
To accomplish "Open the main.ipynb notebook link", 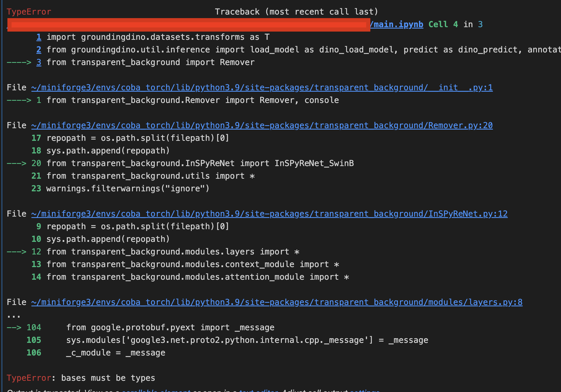I will point(396,24).
